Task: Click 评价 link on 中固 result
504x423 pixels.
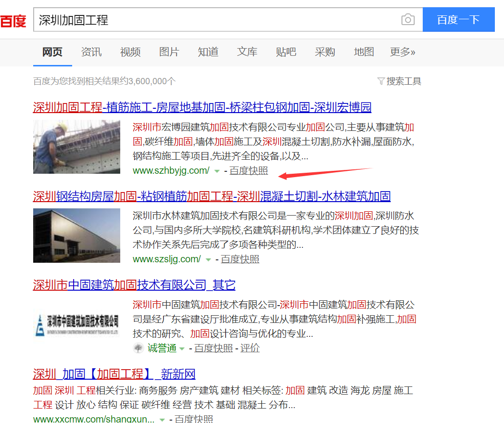Action: pos(250,348)
